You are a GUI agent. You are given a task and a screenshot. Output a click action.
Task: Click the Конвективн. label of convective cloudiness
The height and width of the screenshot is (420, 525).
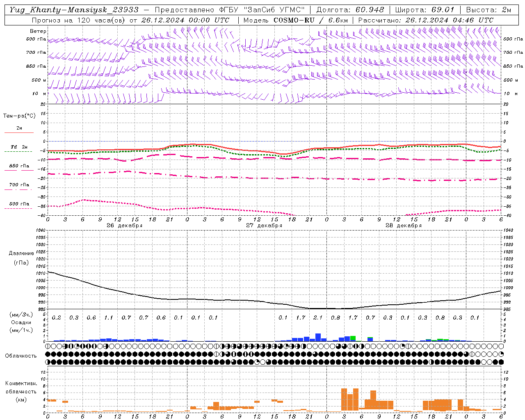pos(21,383)
